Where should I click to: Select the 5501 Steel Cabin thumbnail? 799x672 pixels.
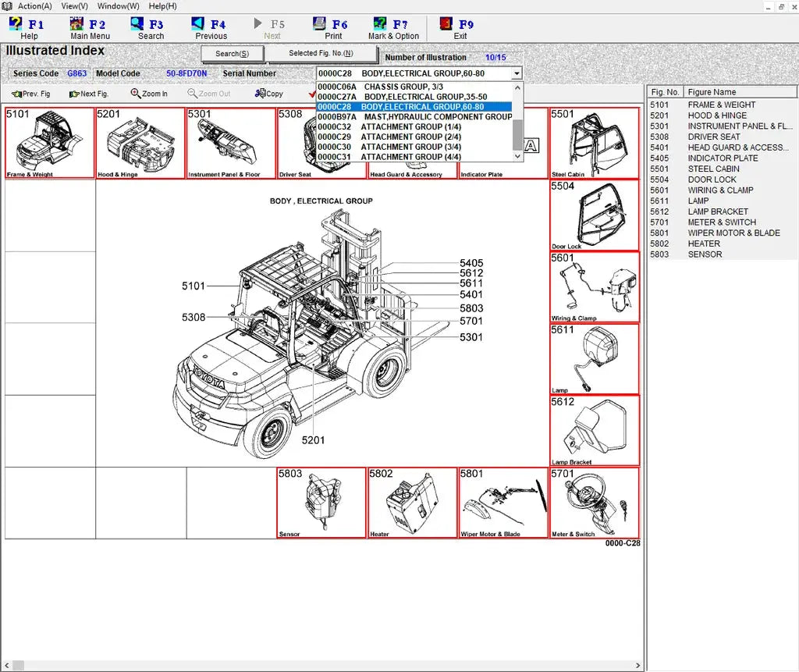click(x=593, y=143)
